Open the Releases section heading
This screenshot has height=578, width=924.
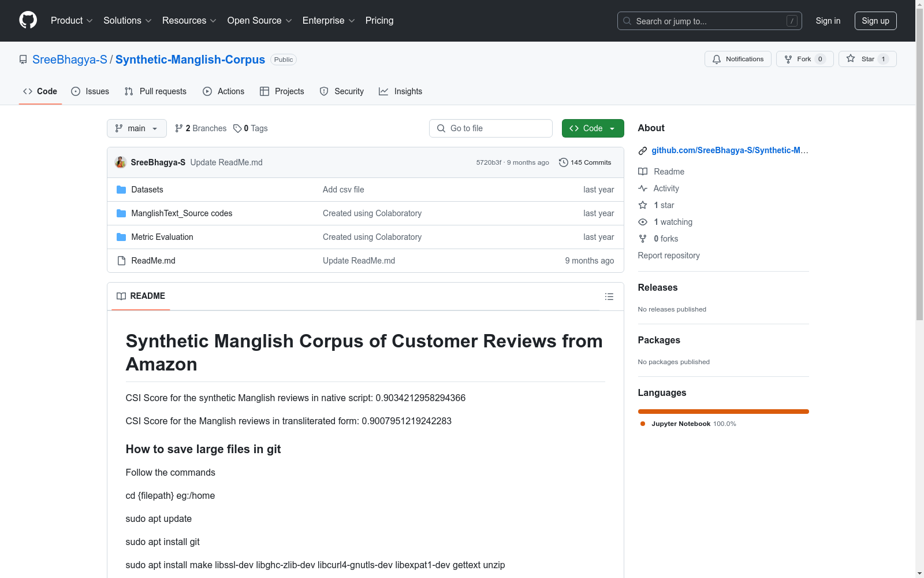pos(658,287)
